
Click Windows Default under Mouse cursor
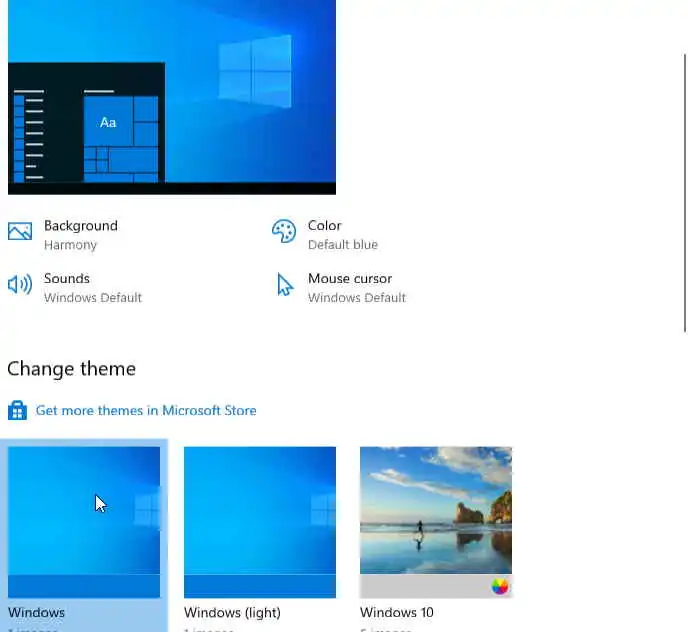(x=357, y=298)
